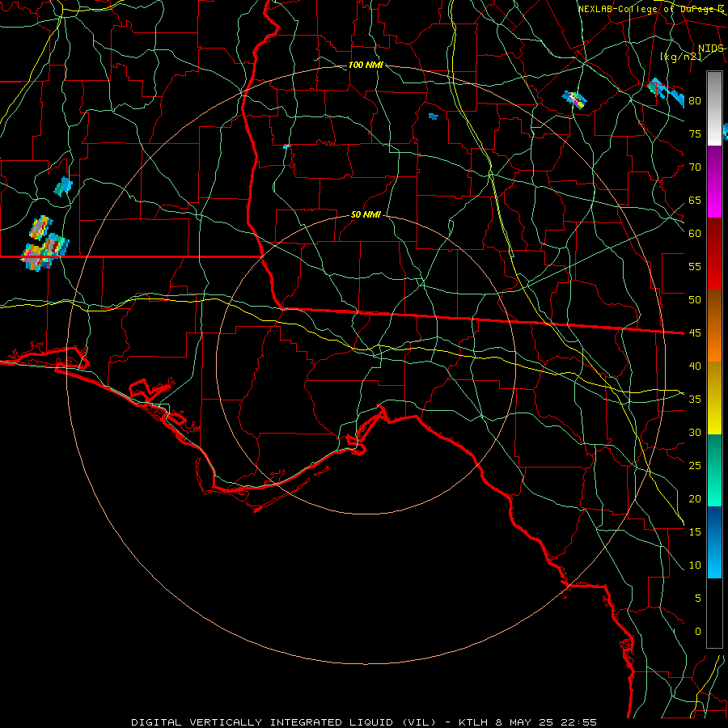Click the 5 value on the color scale
The height and width of the screenshot is (728, 728).
click(x=698, y=599)
